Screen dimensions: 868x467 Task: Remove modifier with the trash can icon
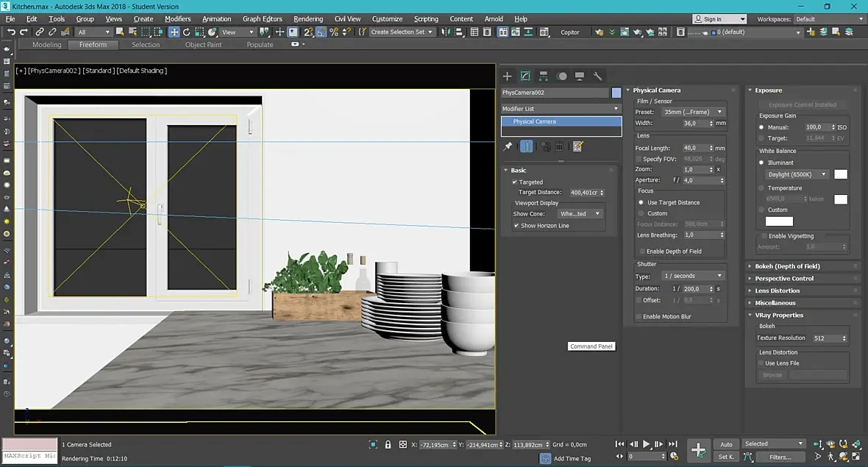559,146
